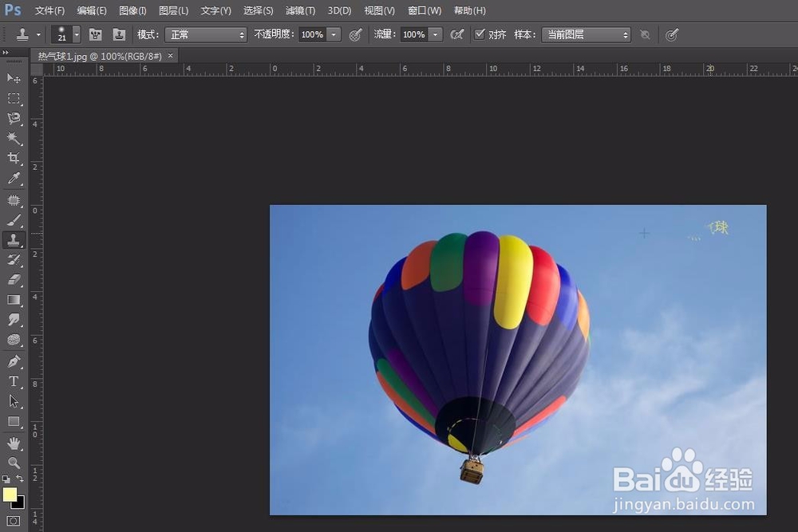Screen dimensions: 798x532
Task: Select the Pen tool
Action: (14, 361)
